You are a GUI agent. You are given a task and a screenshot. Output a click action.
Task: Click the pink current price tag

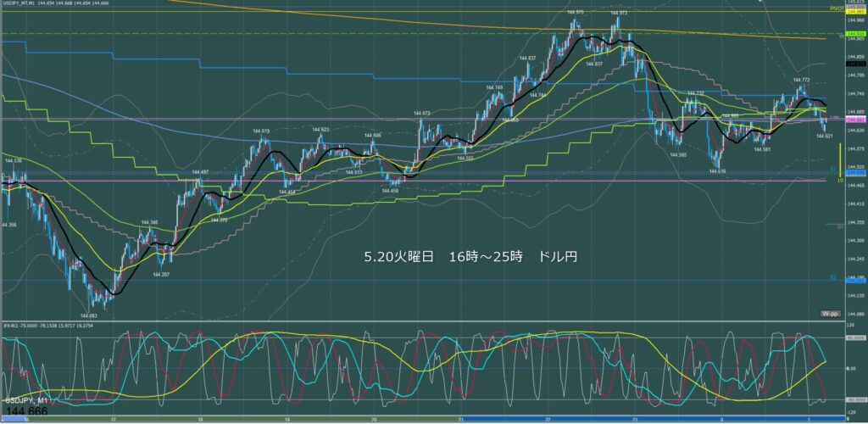[856, 120]
